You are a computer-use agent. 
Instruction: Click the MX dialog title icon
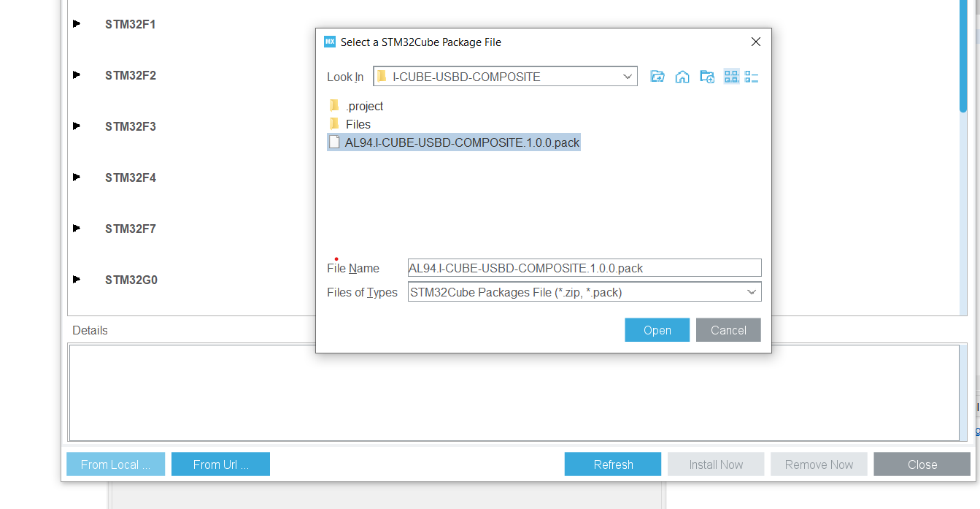tap(330, 42)
